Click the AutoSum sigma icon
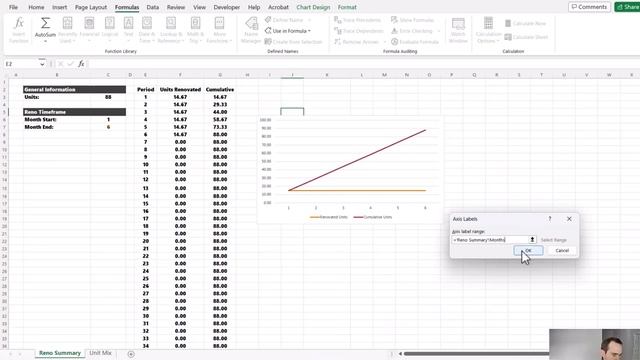640x360 pixels. click(x=45, y=23)
